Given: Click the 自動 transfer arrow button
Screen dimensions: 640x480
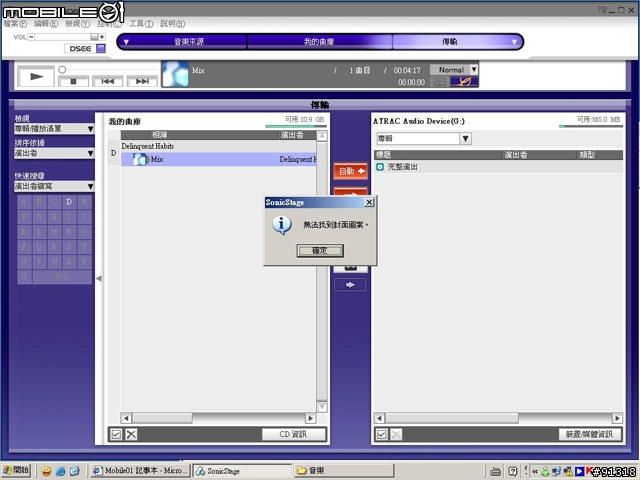Looking at the screenshot, I should point(351,171).
